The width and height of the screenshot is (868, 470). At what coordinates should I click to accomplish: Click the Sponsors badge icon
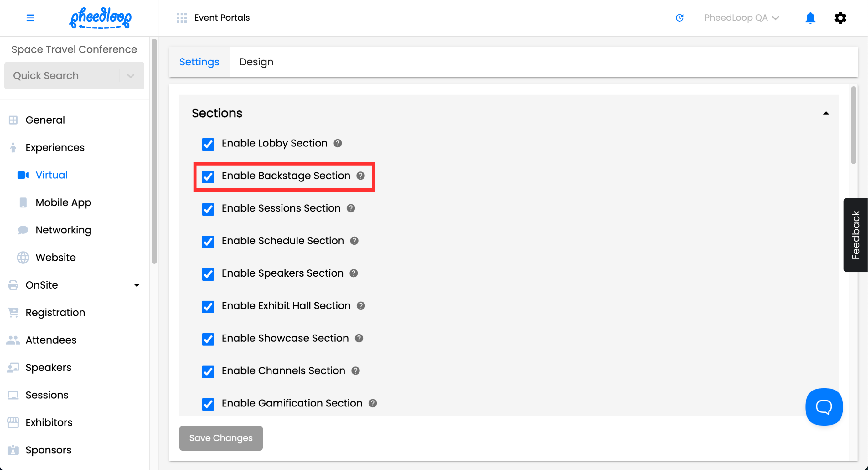click(x=13, y=450)
